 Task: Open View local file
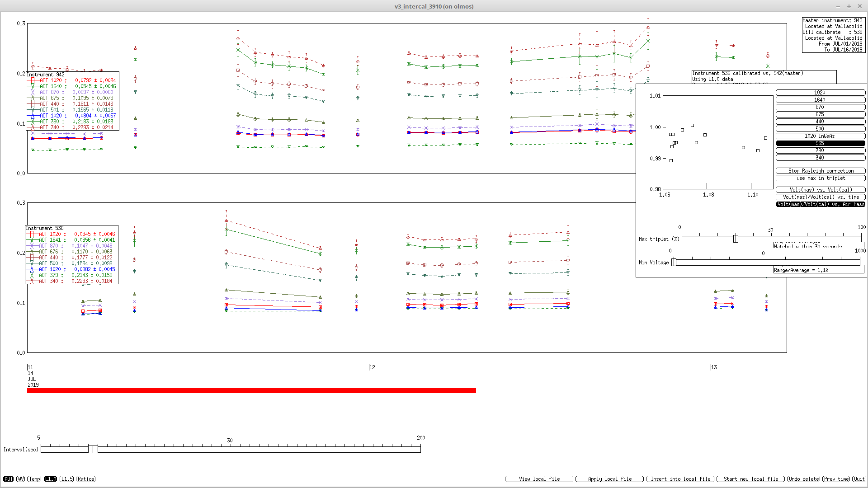point(539,479)
